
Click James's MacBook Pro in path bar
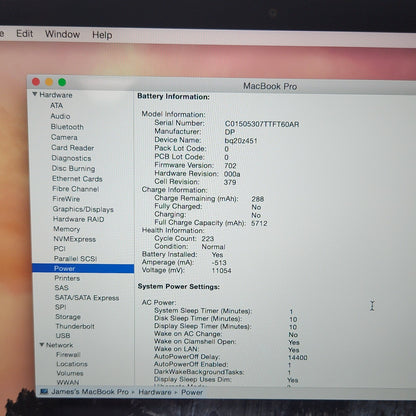(90, 392)
